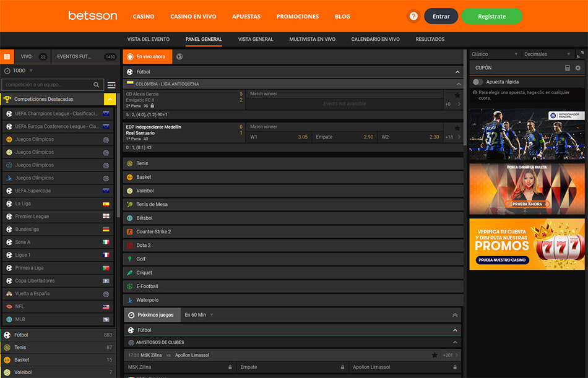Collapse the Colombia Liga Antioquena section
This screenshot has width=588, height=378.
pos(458,84)
